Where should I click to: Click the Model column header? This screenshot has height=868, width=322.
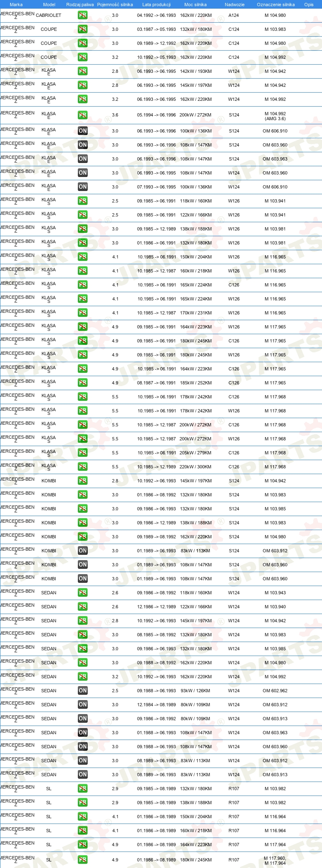(49, 5)
